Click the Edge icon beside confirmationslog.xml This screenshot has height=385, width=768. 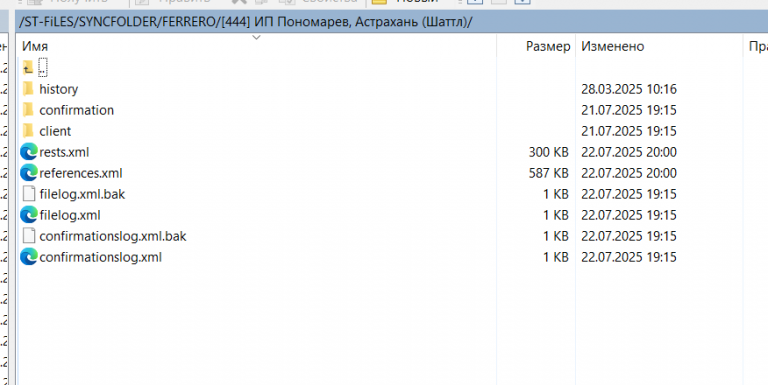tap(29, 257)
